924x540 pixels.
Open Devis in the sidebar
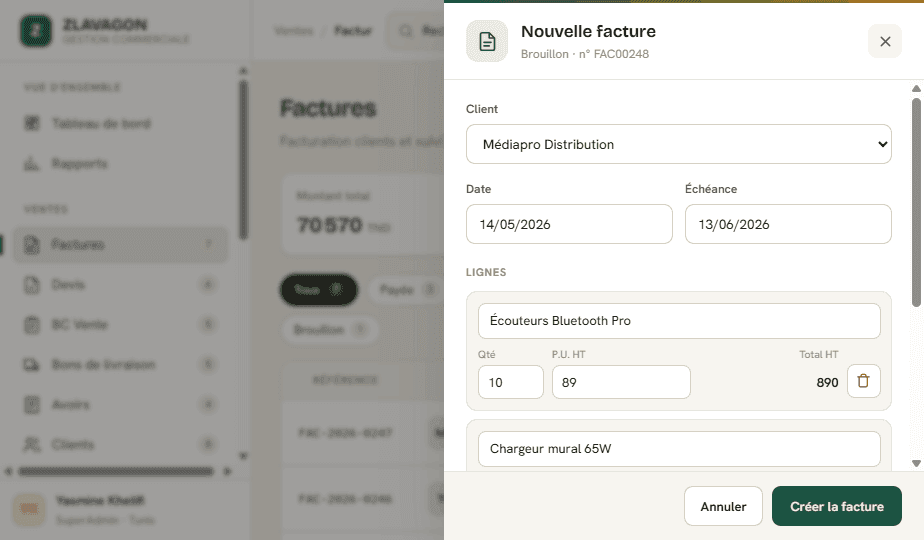pyautogui.click(x=120, y=285)
